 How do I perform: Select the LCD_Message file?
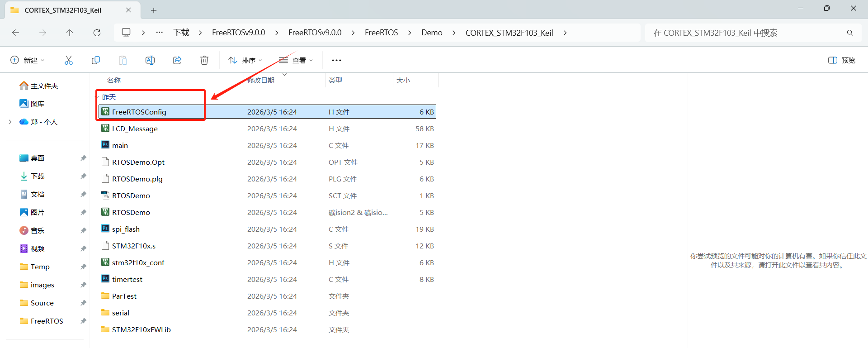[267, 129]
